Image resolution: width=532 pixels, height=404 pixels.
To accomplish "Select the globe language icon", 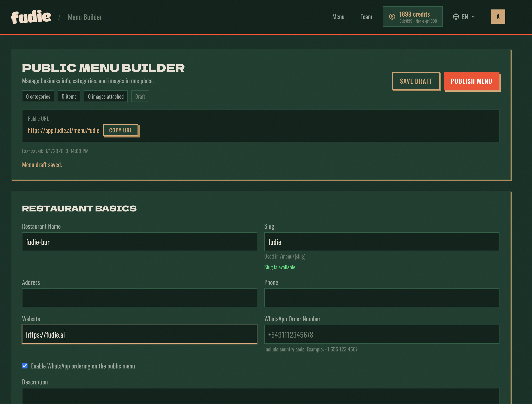I will (x=456, y=17).
